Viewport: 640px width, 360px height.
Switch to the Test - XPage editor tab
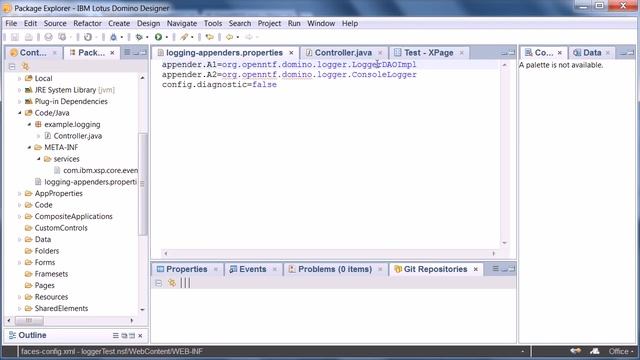(x=428, y=53)
